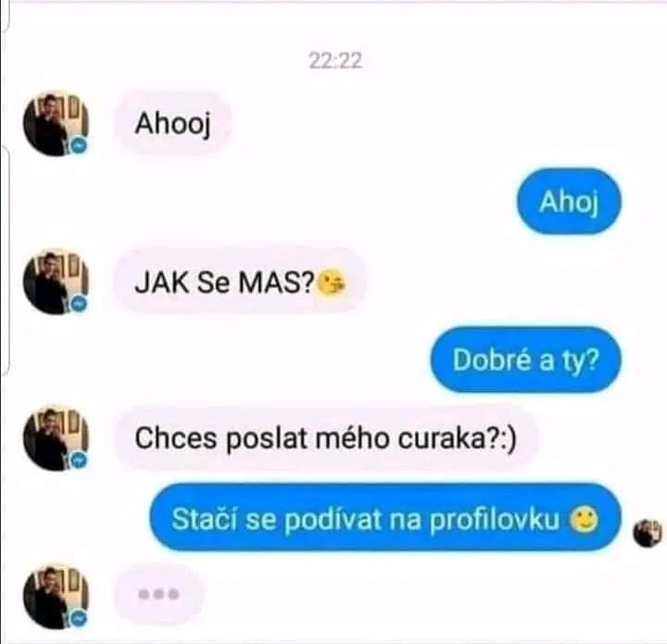
Task: Select the "Stačí se podívat na profilovku" bubble
Action: pyautogui.click(x=385, y=517)
